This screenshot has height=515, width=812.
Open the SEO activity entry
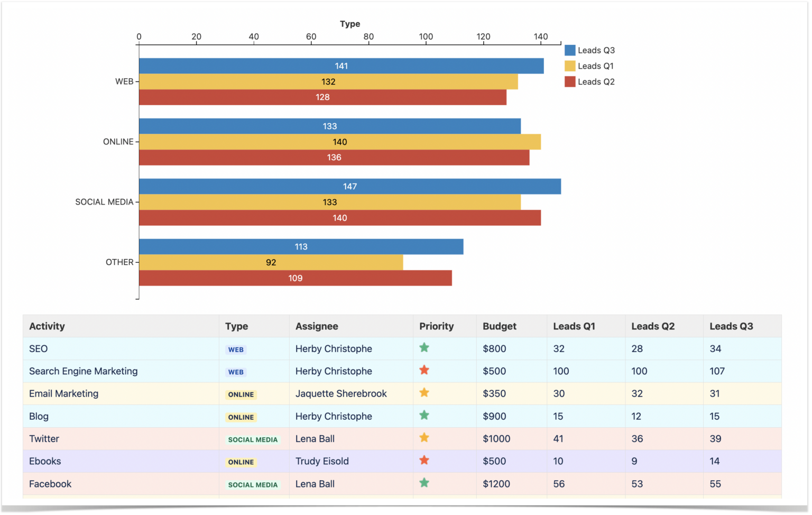coord(38,348)
